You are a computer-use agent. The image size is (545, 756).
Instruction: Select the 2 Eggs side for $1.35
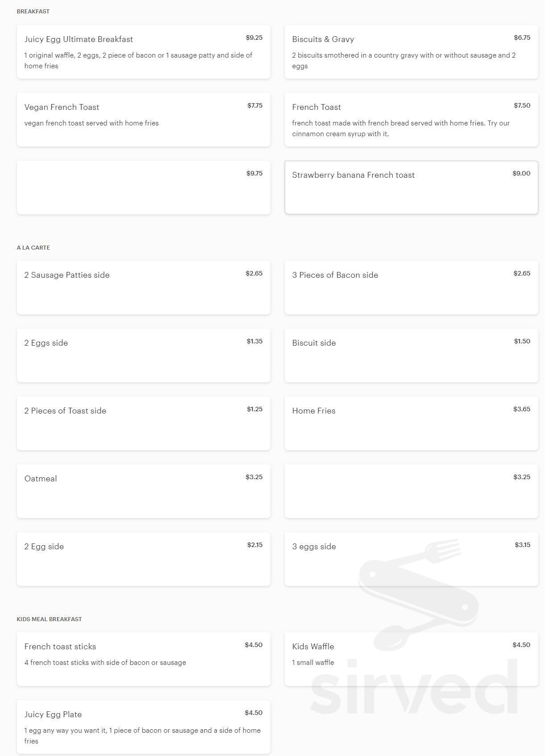click(143, 355)
